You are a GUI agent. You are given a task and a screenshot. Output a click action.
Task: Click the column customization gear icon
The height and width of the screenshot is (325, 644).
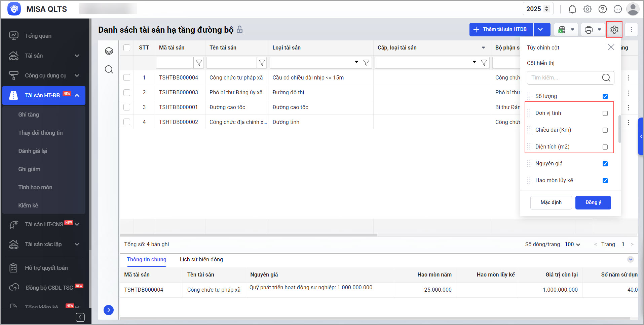(614, 30)
